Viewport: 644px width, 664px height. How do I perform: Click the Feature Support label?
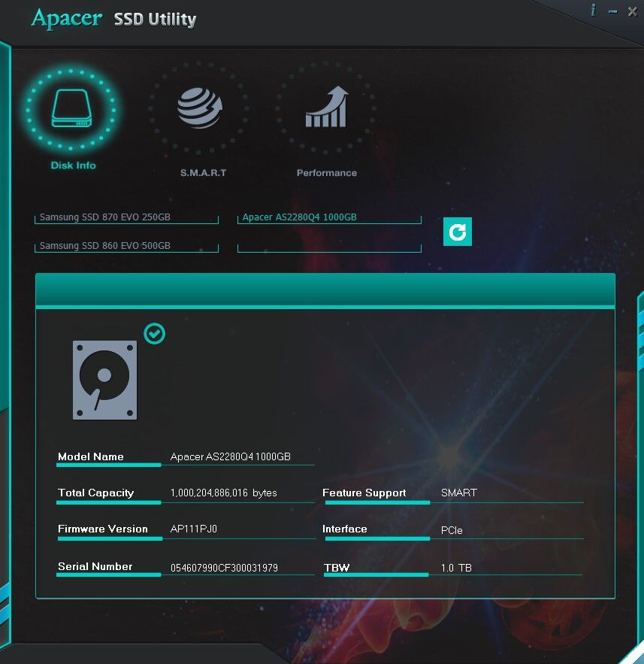[x=364, y=493]
